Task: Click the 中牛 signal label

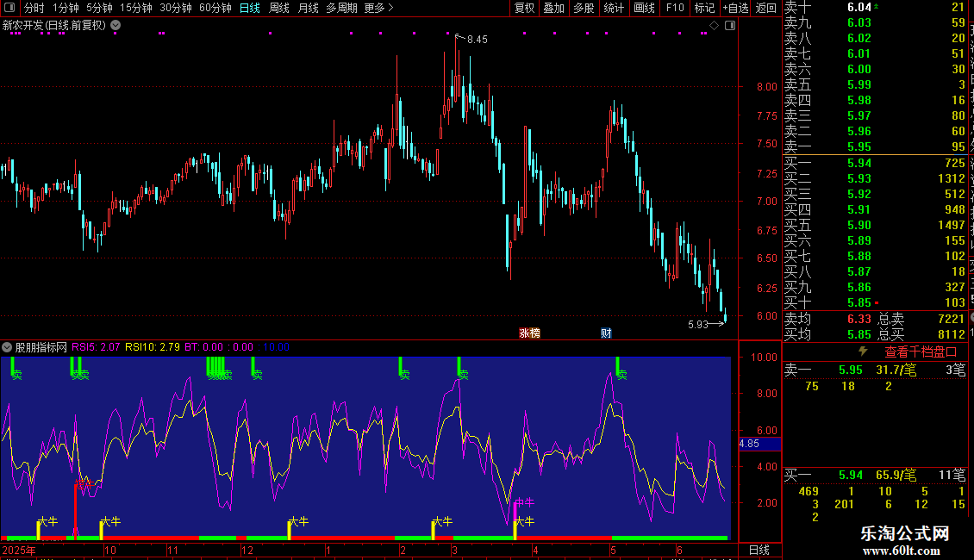Action: click(x=524, y=502)
